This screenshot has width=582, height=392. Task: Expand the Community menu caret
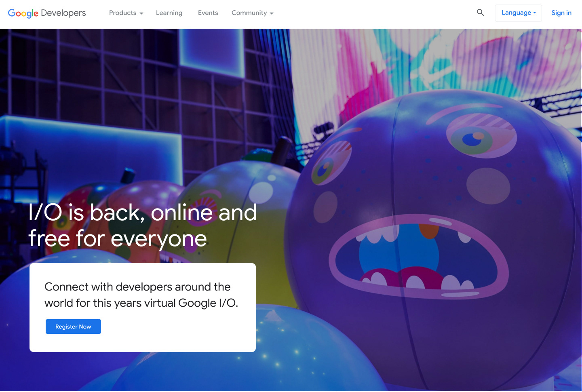[x=272, y=13]
